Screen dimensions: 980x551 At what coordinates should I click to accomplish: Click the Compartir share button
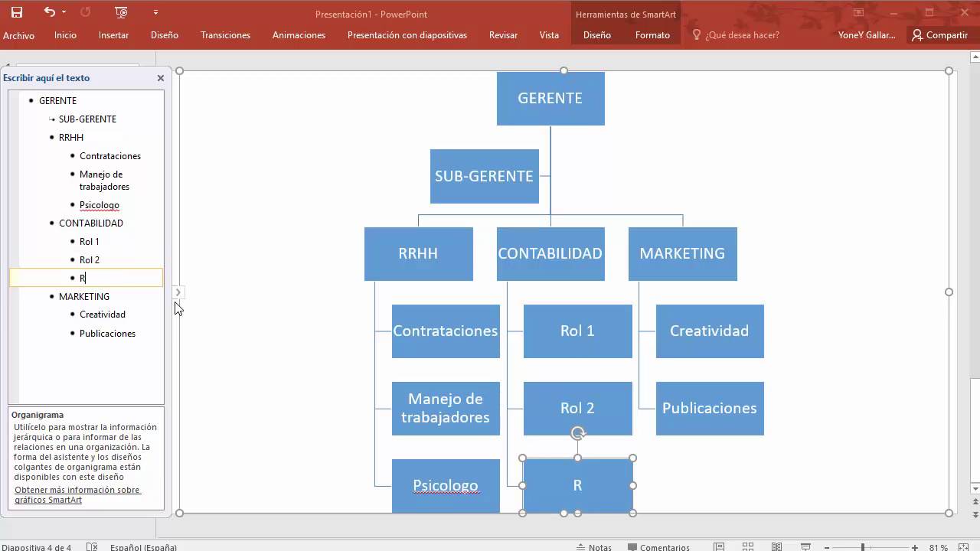click(939, 35)
